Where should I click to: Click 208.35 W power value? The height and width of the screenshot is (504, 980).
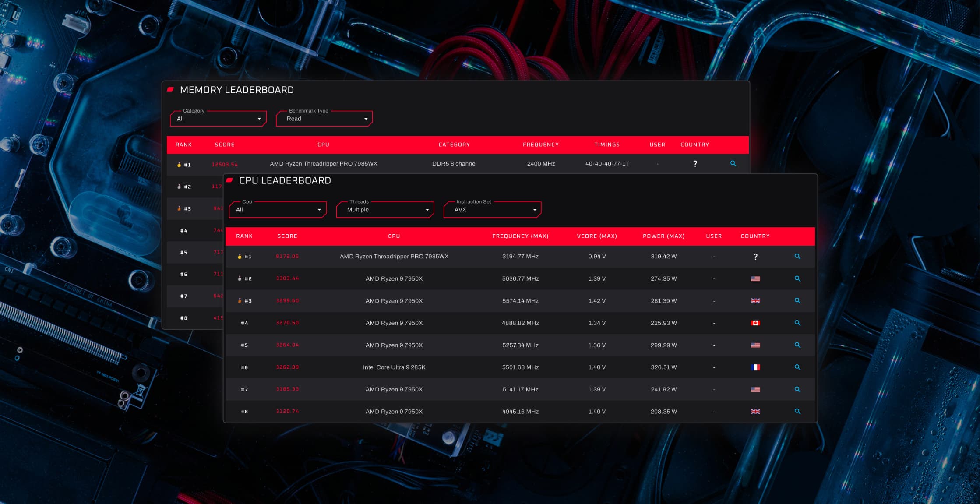tap(664, 412)
